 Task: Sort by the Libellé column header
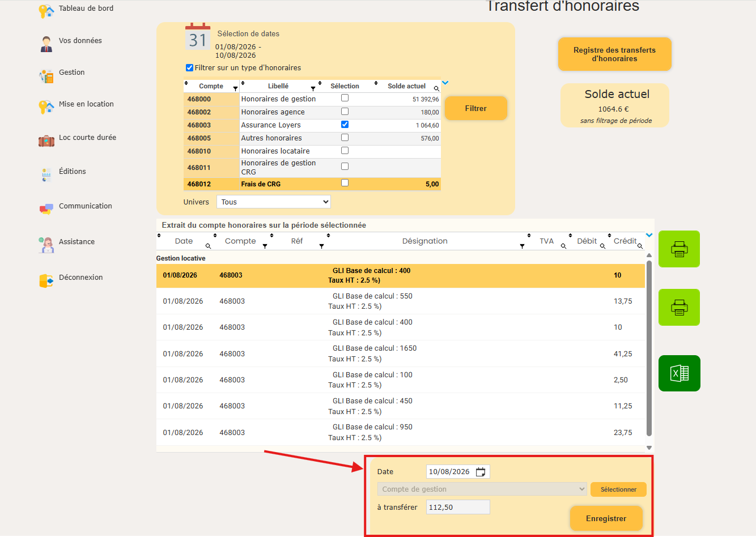[278, 86]
